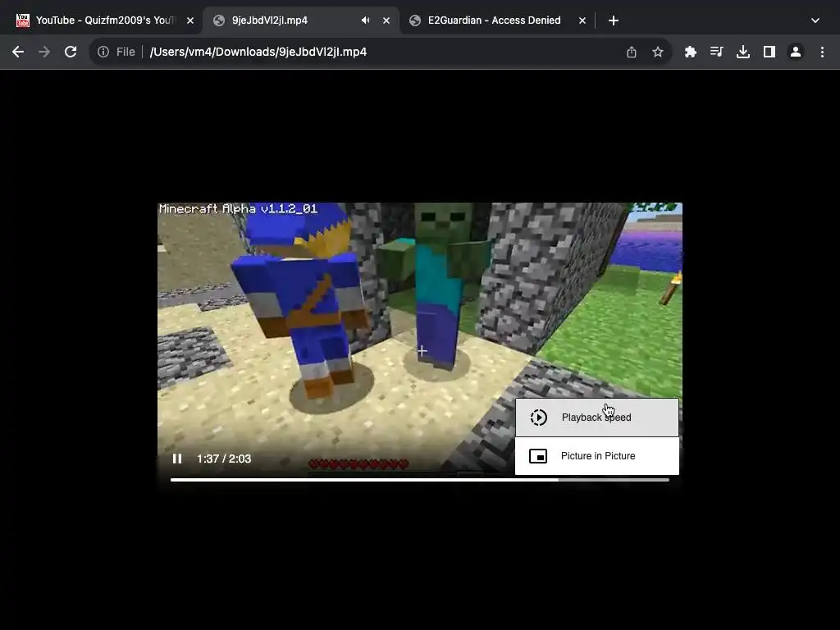This screenshot has height=630, width=840.
Task: Expand the tab search chevron
Action: pyautogui.click(x=815, y=21)
